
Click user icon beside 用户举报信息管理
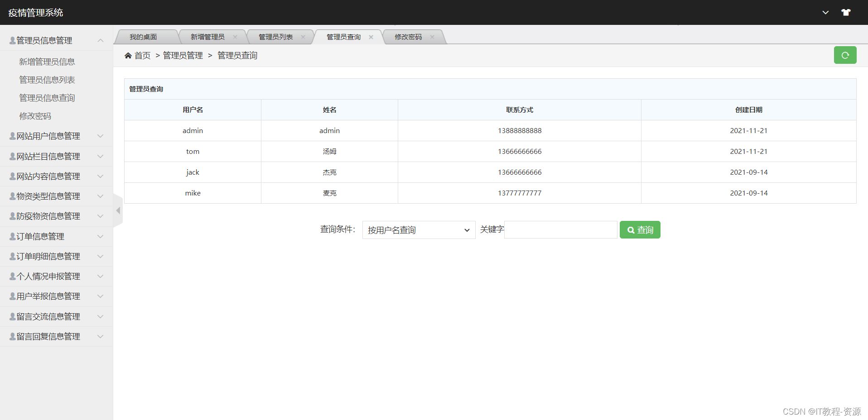pos(13,296)
